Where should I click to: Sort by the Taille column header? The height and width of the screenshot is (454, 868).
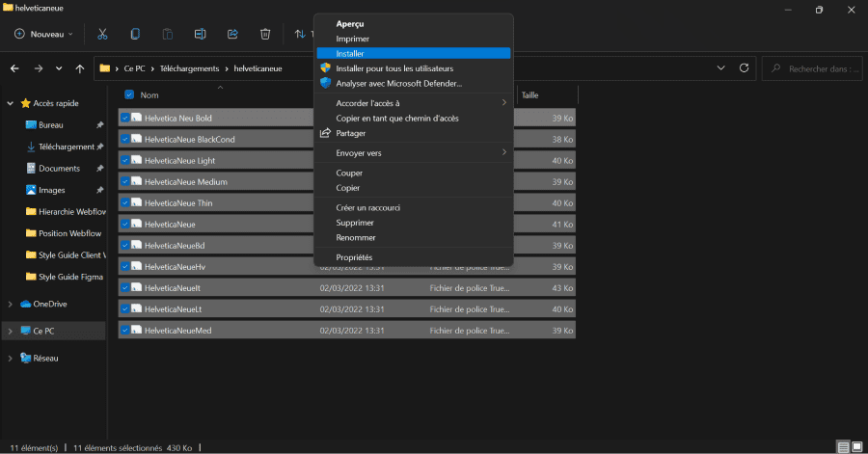529,95
